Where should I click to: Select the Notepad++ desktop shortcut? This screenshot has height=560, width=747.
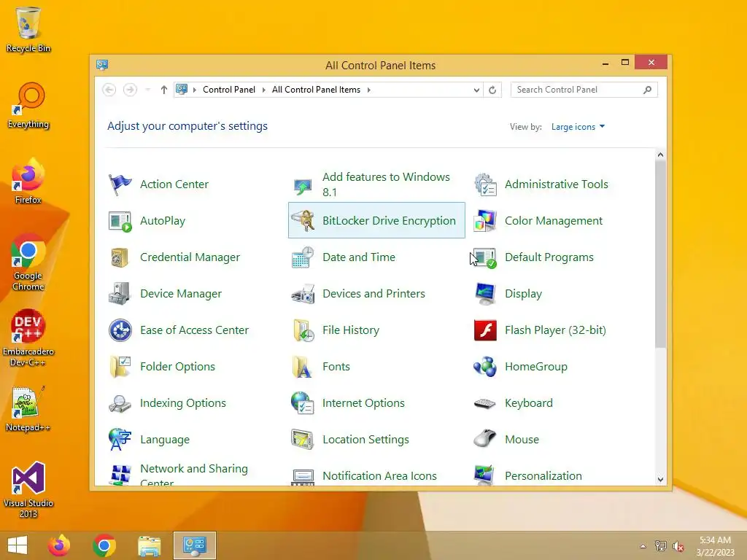[28, 409]
